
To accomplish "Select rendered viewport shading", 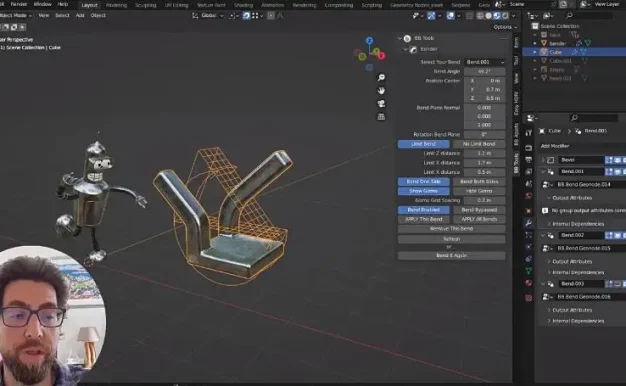I will 505,16.
